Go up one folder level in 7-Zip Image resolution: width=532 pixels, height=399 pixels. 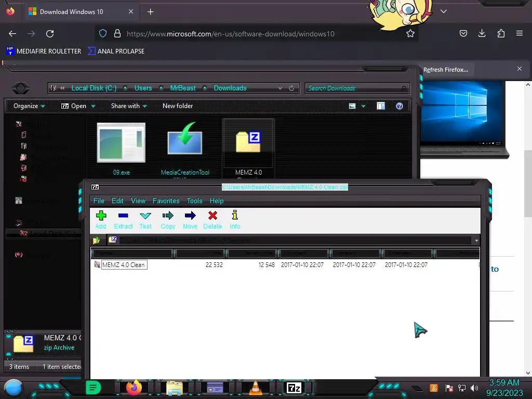96,240
